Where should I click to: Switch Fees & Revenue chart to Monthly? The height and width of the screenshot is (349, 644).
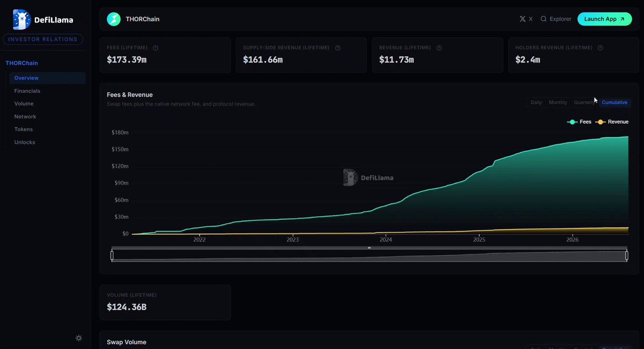[558, 102]
